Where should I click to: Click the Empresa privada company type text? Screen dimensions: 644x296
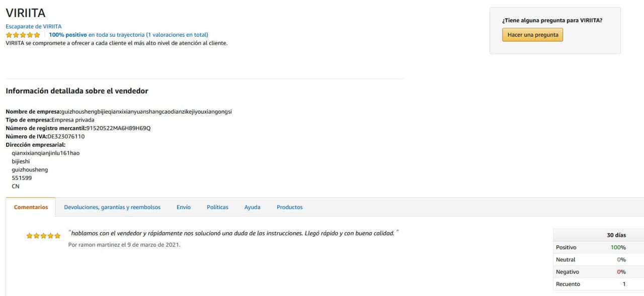pyautogui.click(x=73, y=120)
